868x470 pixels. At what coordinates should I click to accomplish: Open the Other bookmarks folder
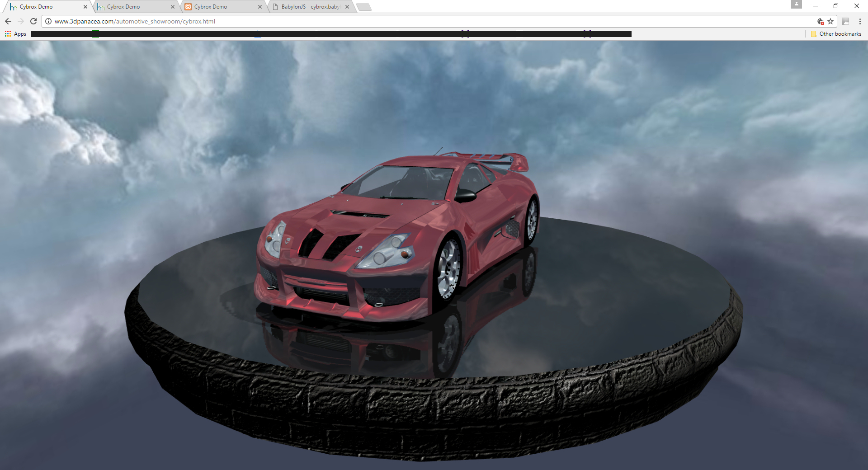(x=836, y=34)
